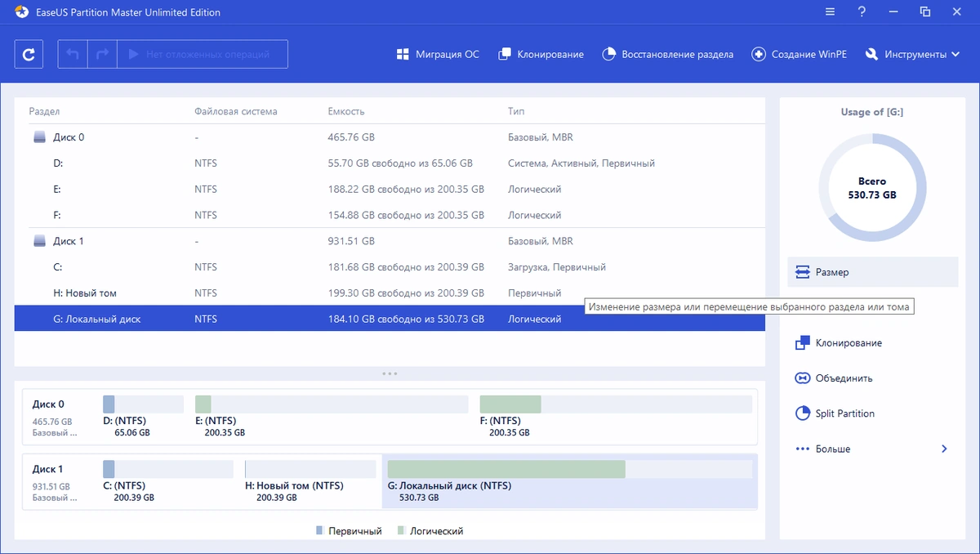The height and width of the screenshot is (554, 980).
Task: Click 55.70 GB свободно из 65.06 GB
Action: [399, 163]
